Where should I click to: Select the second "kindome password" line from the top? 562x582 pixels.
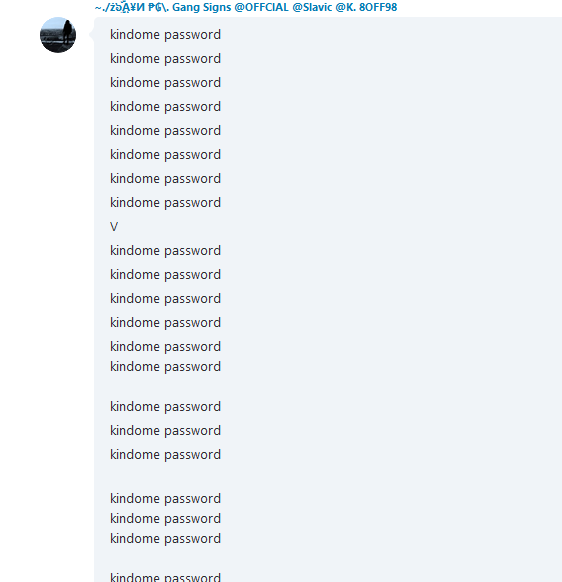click(166, 59)
